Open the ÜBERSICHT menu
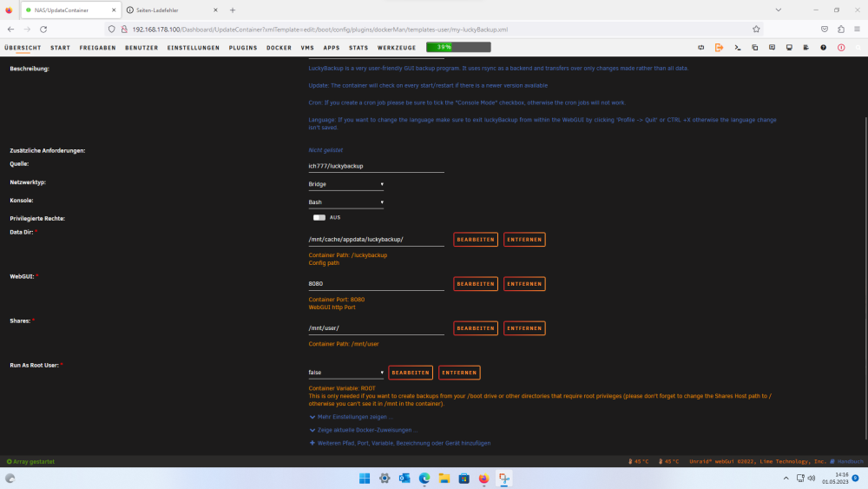 click(23, 48)
